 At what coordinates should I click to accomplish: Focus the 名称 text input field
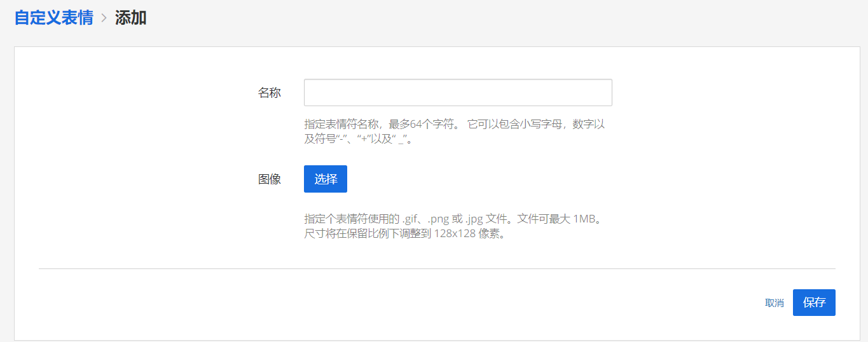[458, 93]
